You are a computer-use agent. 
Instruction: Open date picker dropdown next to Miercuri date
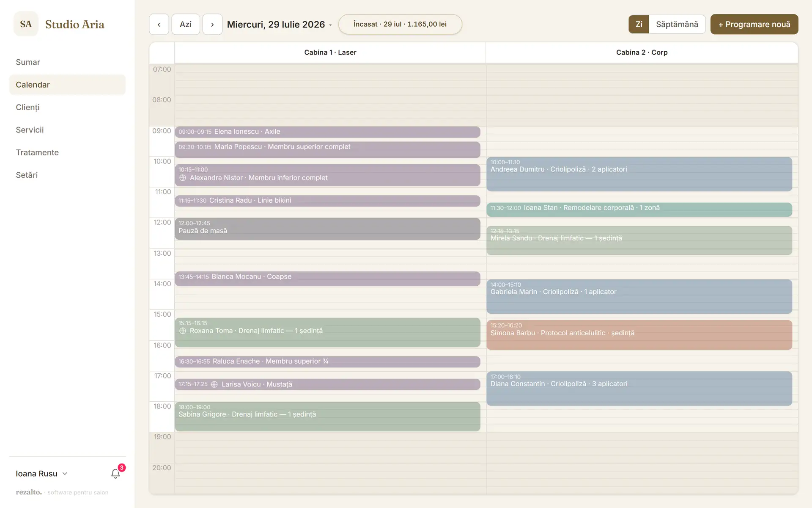(x=330, y=25)
